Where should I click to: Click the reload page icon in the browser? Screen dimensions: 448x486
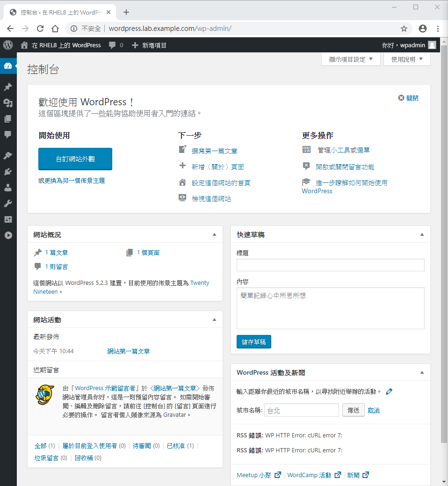click(x=40, y=29)
